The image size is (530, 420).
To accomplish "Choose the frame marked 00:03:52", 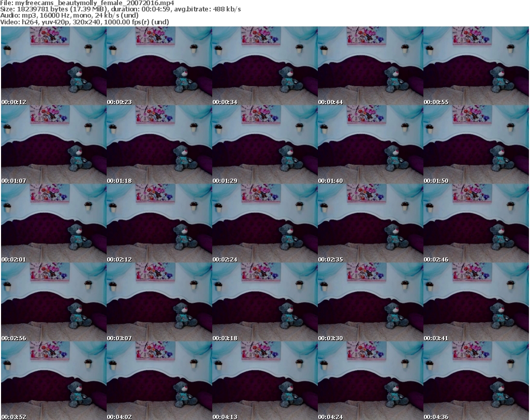I will tap(54, 381).
